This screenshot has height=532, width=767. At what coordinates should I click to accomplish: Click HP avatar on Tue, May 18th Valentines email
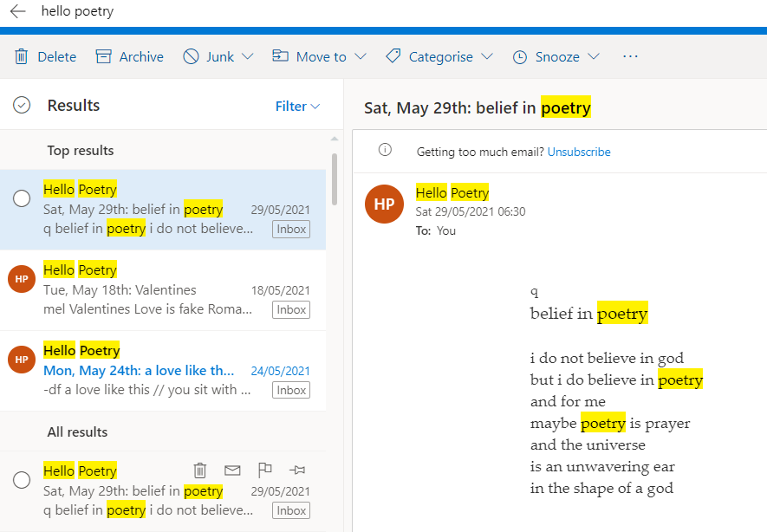click(x=22, y=279)
